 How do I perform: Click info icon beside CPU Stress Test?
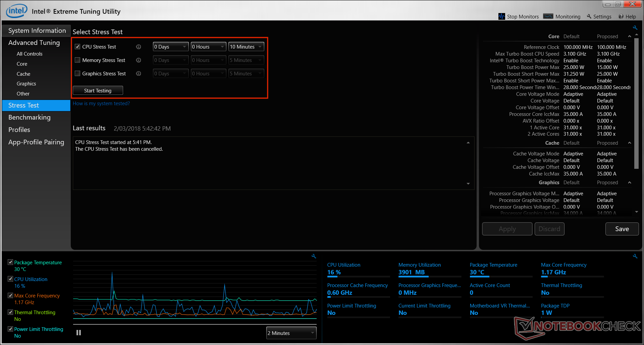[139, 47]
